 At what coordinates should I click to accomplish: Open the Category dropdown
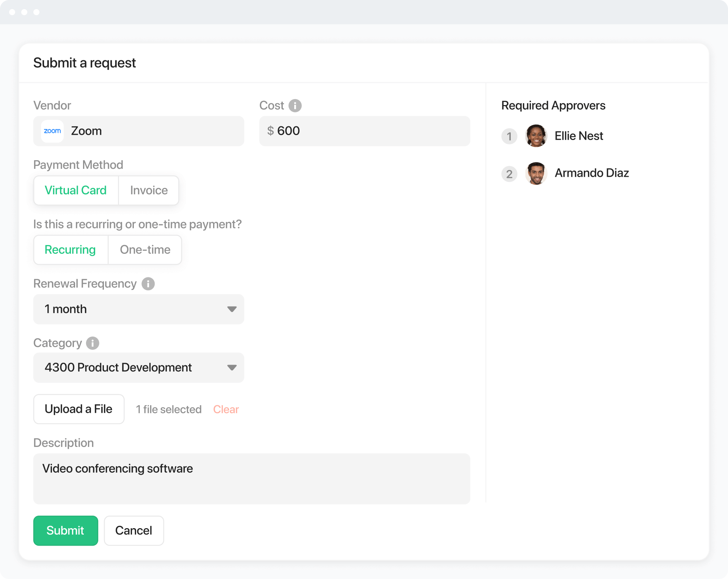click(x=232, y=368)
